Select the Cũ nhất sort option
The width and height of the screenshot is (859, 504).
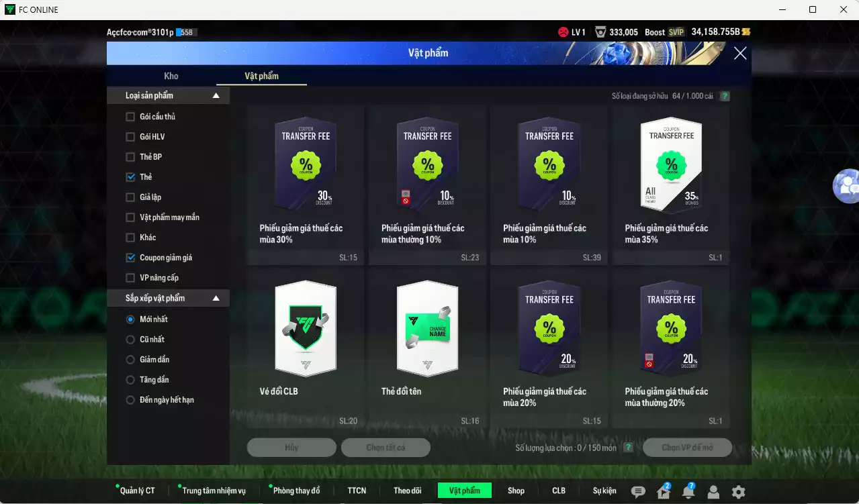point(130,340)
